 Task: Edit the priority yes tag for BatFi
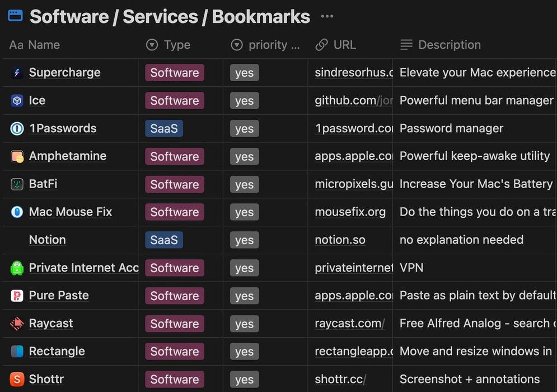245,184
